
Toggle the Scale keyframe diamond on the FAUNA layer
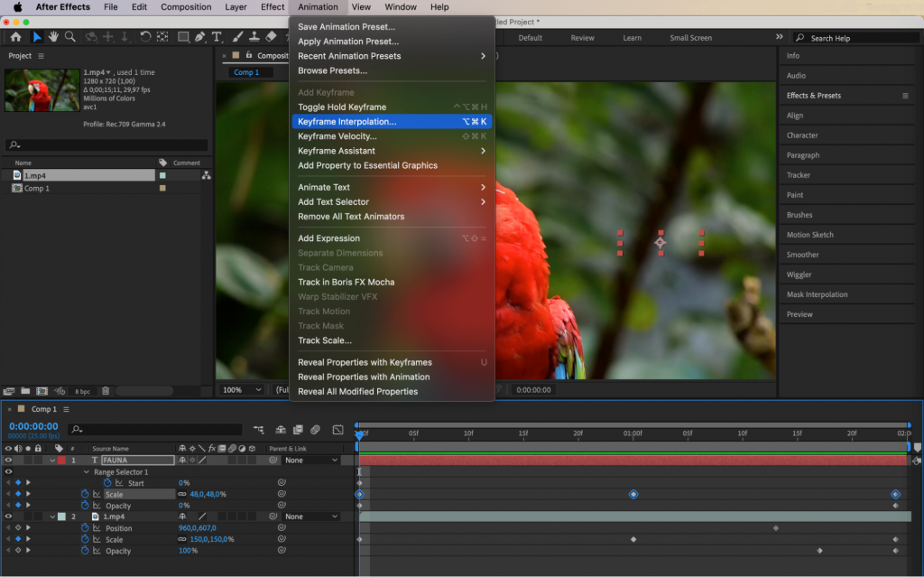[16, 494]
